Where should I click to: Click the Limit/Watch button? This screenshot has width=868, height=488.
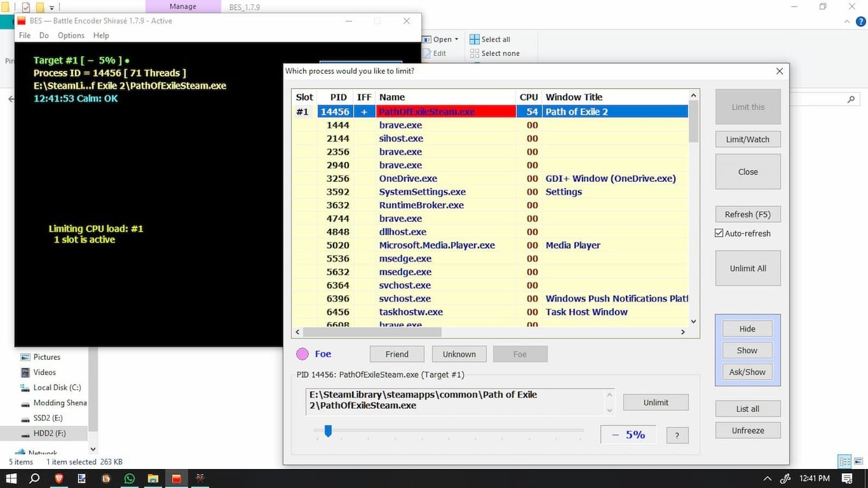[x=748, y=139]
